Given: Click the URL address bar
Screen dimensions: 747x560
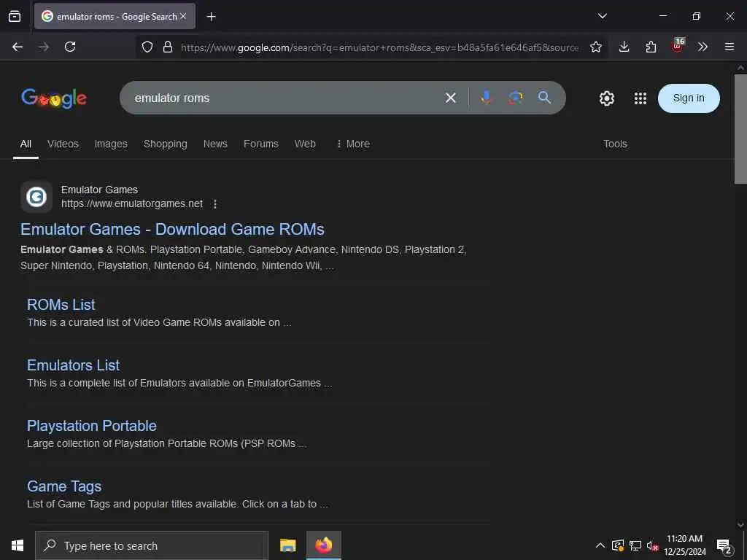Looking at the screenshot, I should [379, 47].
